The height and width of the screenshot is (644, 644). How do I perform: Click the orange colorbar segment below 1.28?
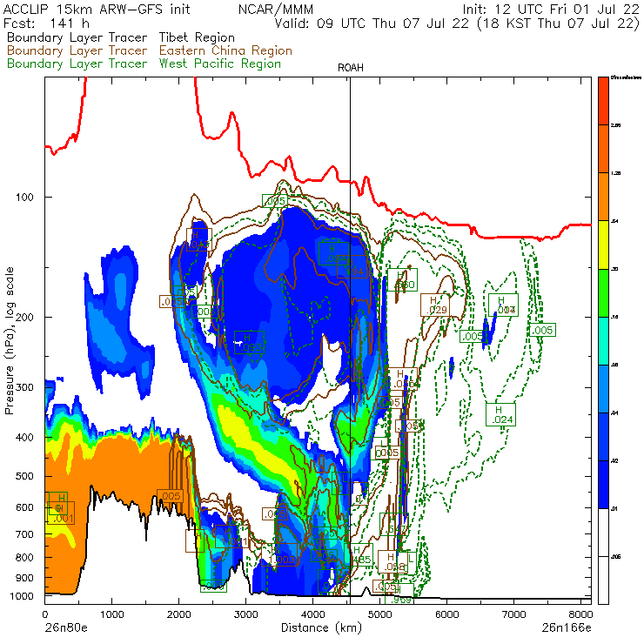click(x=603, y=197)
